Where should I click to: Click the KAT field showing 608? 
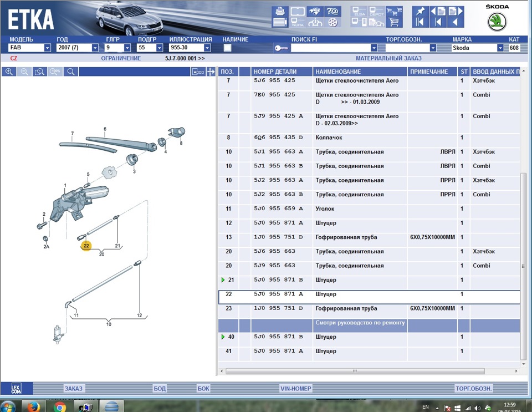pyautogui.click(x=514, y=48)
